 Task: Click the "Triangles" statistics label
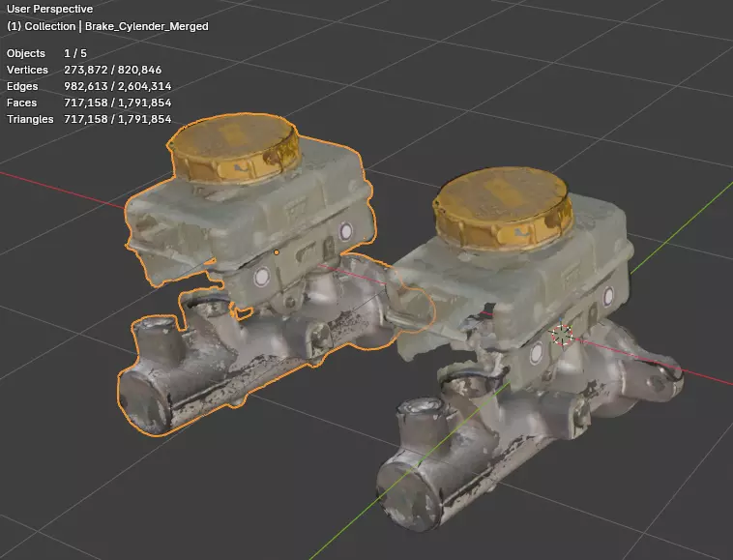(x=30, y=119)
